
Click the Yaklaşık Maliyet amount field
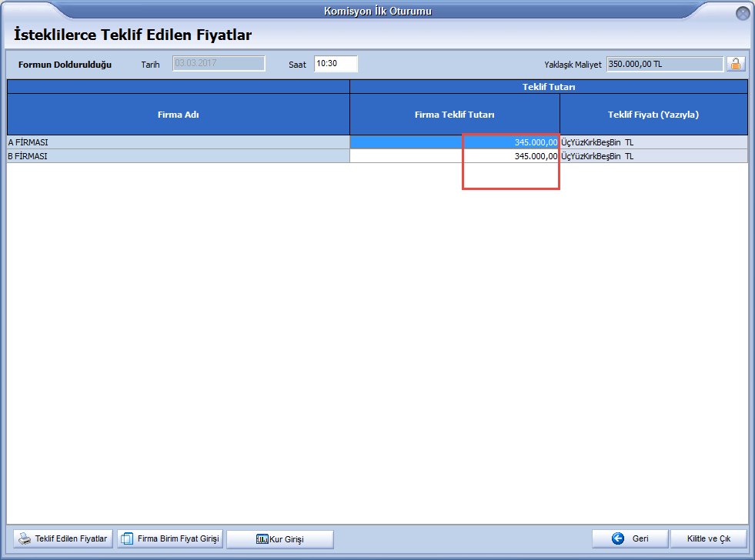664,64
